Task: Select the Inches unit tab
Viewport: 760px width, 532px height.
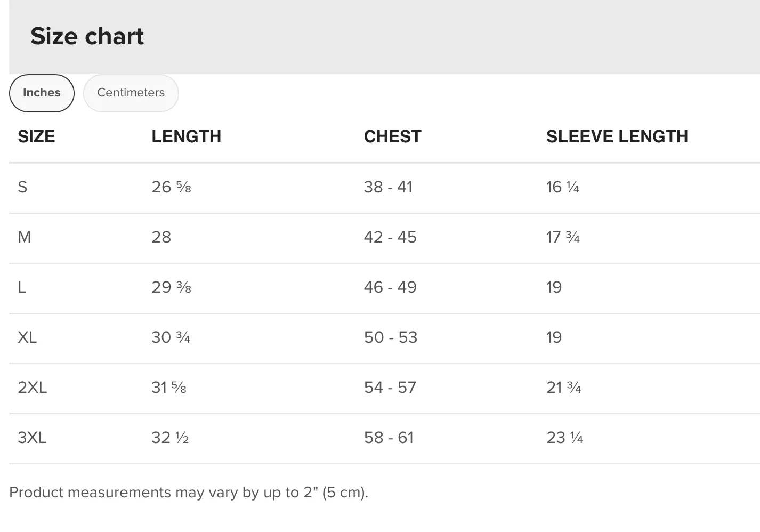Action: [x=42, y=93]
